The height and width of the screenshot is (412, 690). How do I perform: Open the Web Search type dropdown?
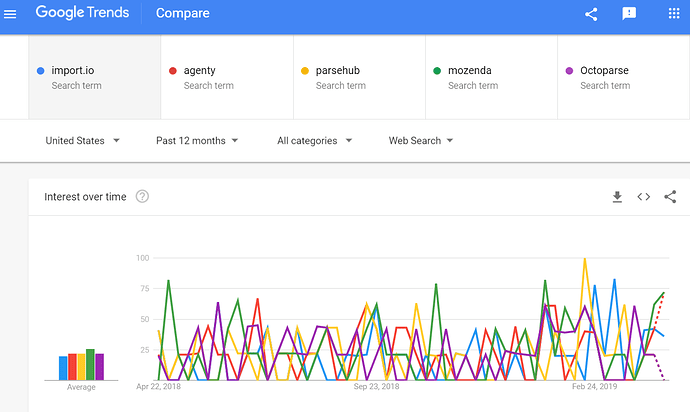[x=420, y=140]
